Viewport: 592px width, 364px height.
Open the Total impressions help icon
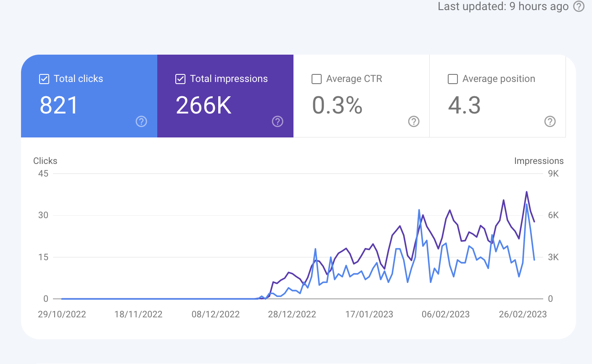(x=277, y=121)
